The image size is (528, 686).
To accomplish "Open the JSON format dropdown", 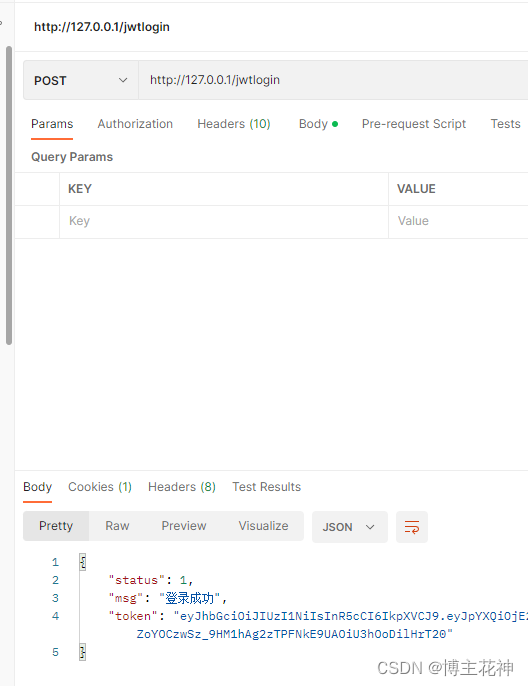I will (x=350, y=527).
